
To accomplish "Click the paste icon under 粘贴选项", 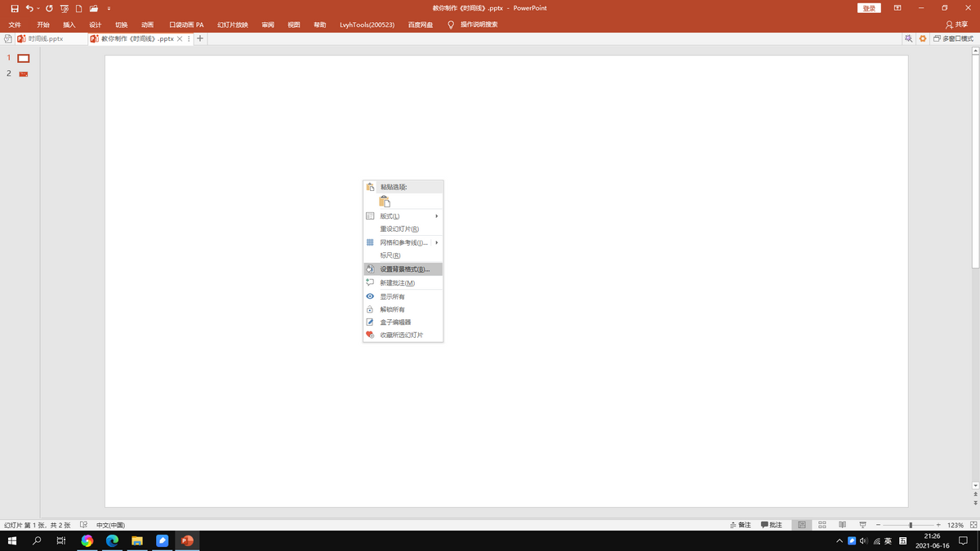I will (x=385, y=201).
